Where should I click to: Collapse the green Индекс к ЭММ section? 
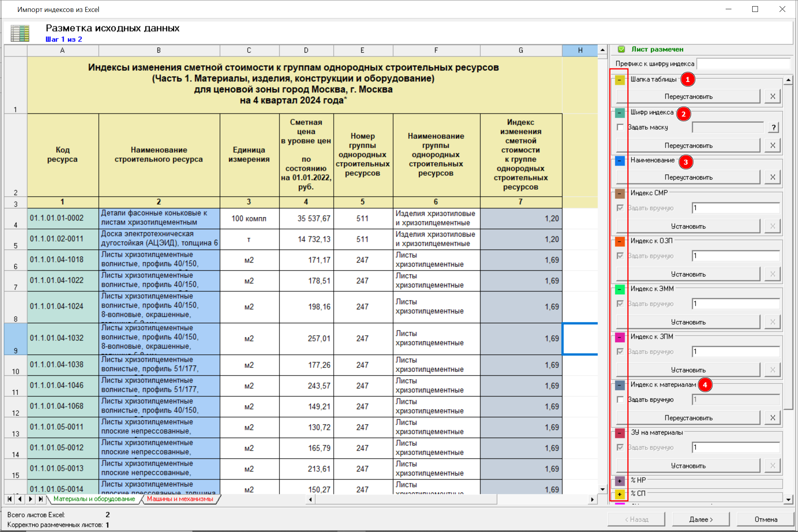tap(619, 289)
